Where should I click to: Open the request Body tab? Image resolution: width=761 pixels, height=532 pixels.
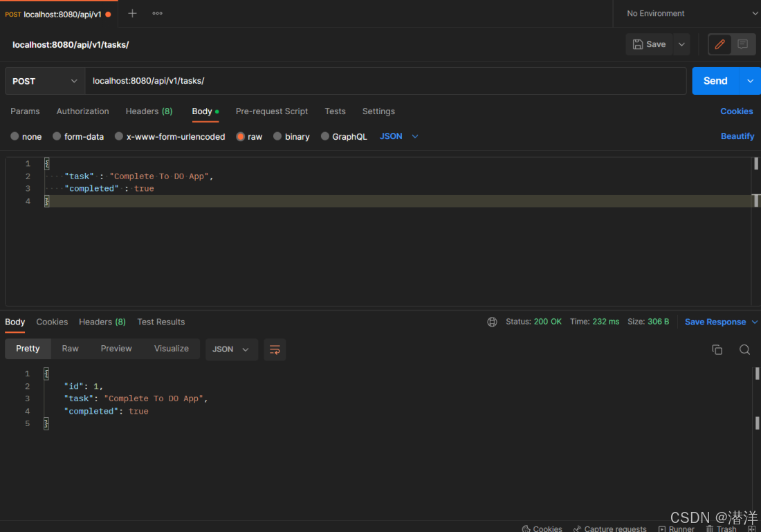click(x=205, y=111)
